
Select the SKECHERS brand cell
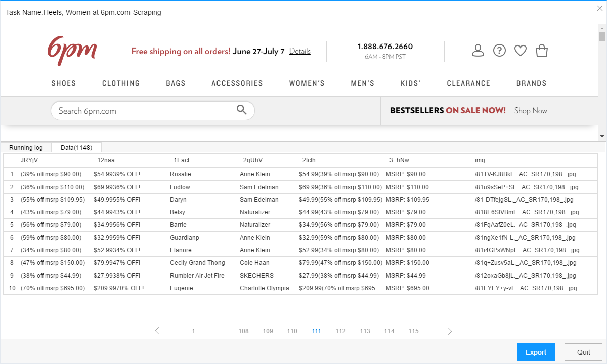pyautogui.click(x=267, y=276)
